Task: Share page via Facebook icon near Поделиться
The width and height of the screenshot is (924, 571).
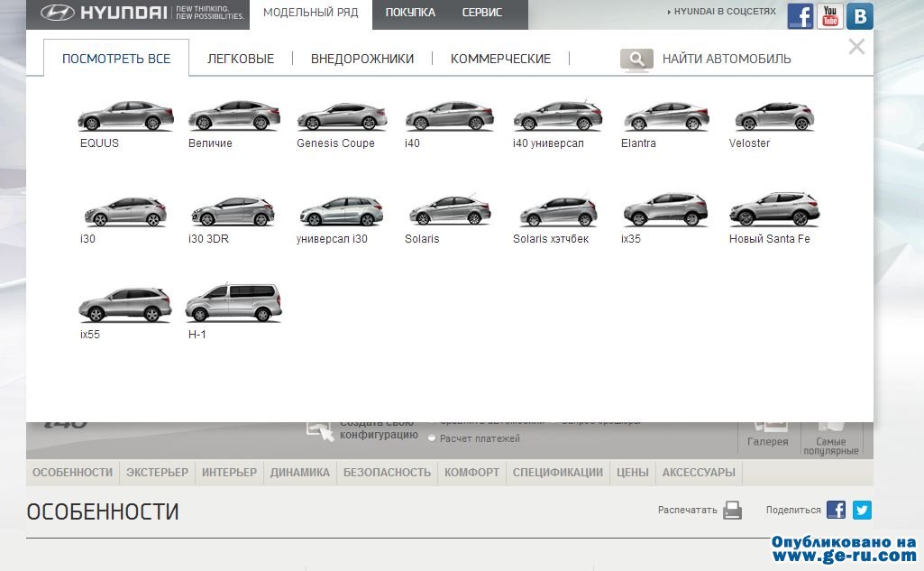Action: 836,511
